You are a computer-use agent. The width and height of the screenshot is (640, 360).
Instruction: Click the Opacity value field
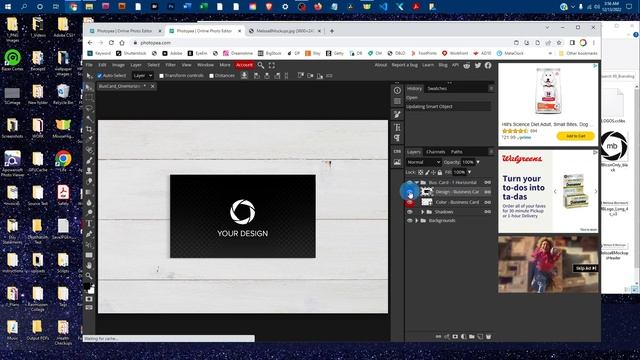[x=468, y=162]
